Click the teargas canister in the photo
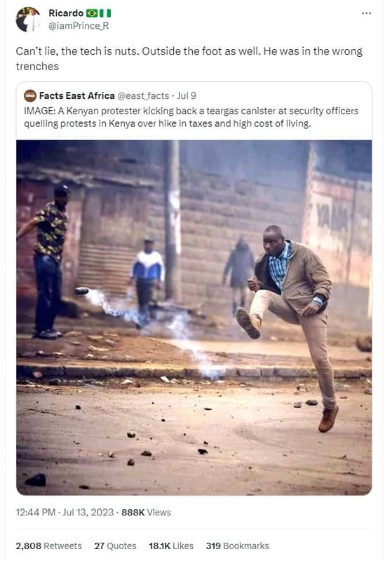The width and height of the screenshot is (392, 561). (81, 290)
